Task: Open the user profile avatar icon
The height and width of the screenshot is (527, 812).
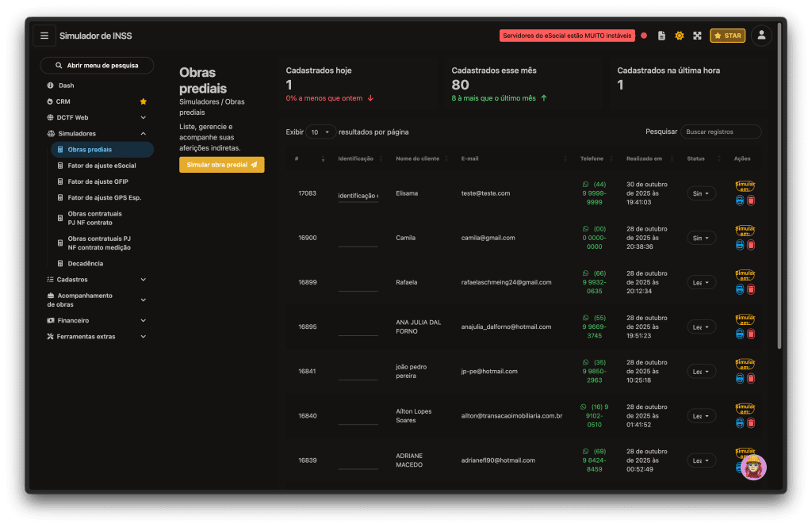Action: coord(761,36)
